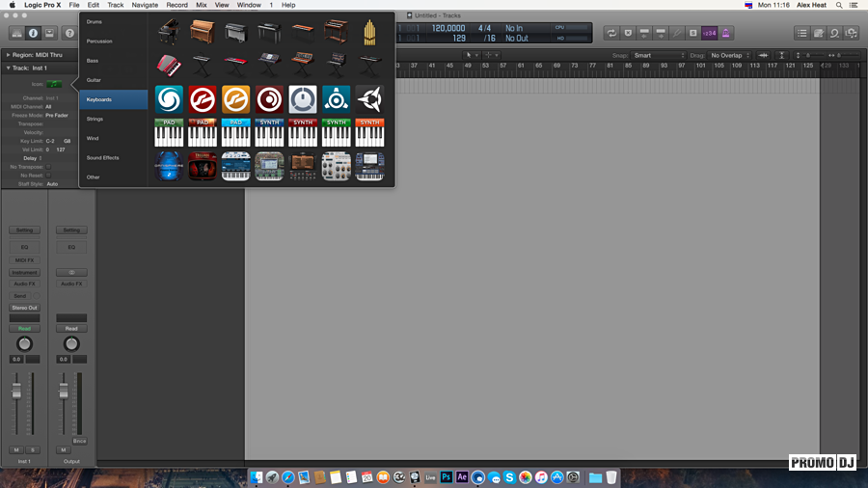Enable the purple metronome button
Image resolution: width=868 pixels, height=488 pixels.
pyautogui.click(x=726, y=33)
